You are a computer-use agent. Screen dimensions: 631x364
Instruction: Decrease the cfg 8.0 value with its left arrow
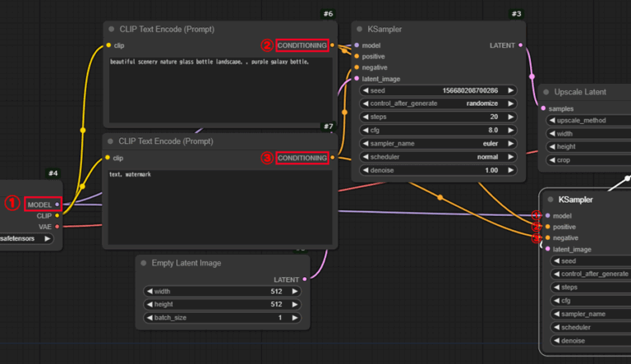point(366,129)
